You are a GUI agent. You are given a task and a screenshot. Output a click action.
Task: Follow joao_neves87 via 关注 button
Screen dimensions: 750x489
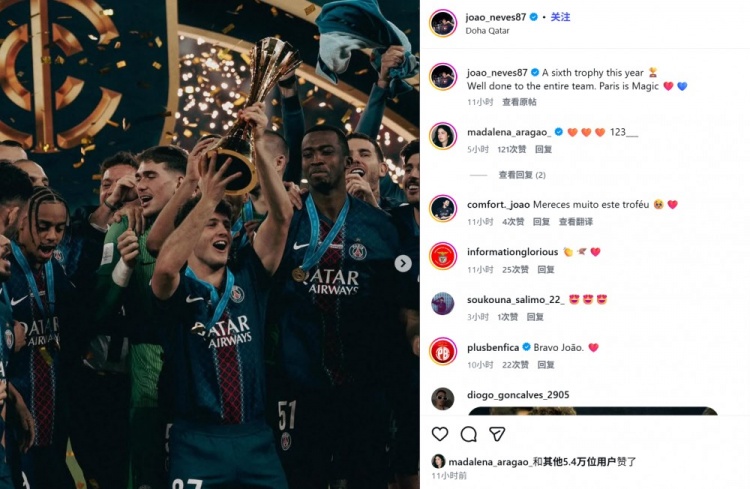(x=560, y=17)
